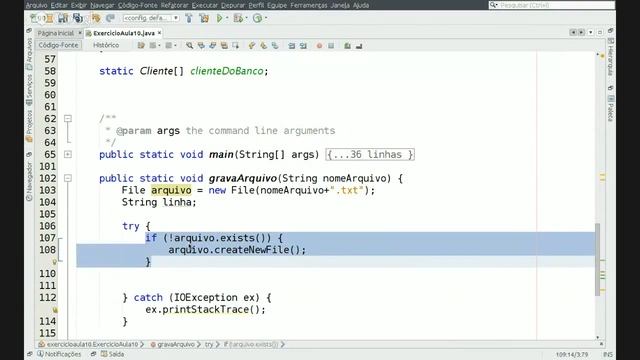
Task: Click the Find Next Occurrence icon
Action: click(x=213, y=46)
